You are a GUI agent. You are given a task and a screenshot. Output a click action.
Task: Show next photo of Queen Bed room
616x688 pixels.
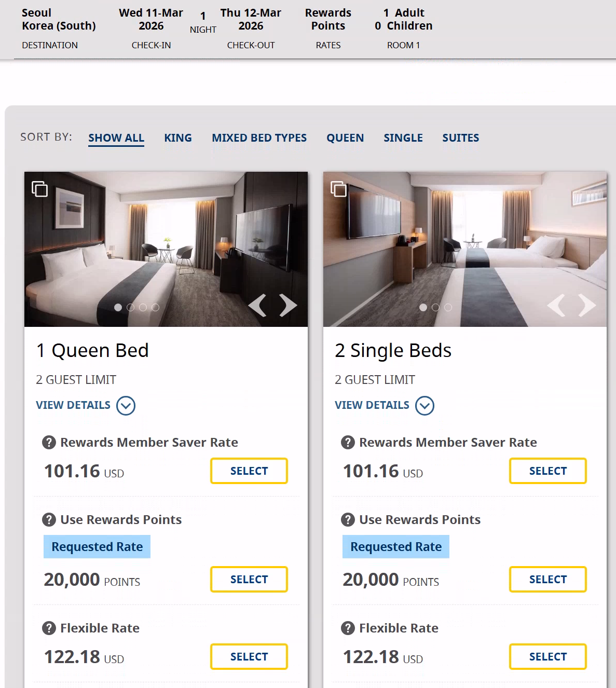(288, 305)
